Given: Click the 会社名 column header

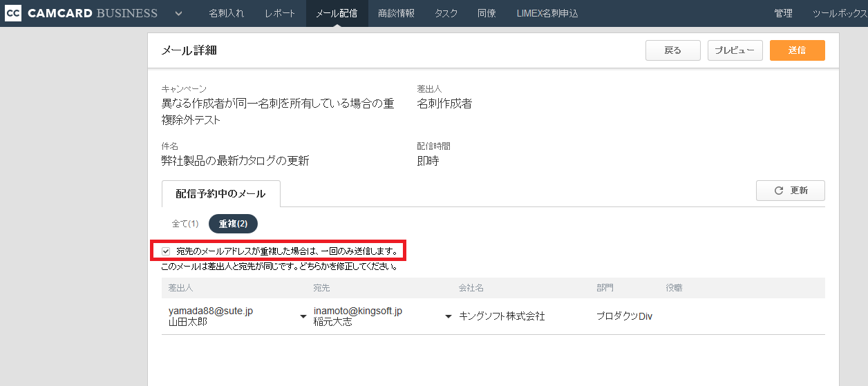Looking at the screenshot, I should [x=471, y=288].
